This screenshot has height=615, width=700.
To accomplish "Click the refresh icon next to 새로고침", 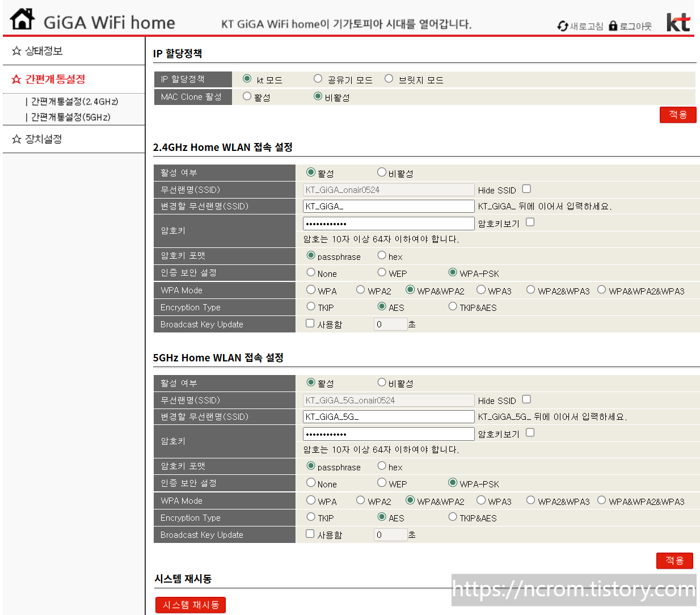I will [563, 26].
